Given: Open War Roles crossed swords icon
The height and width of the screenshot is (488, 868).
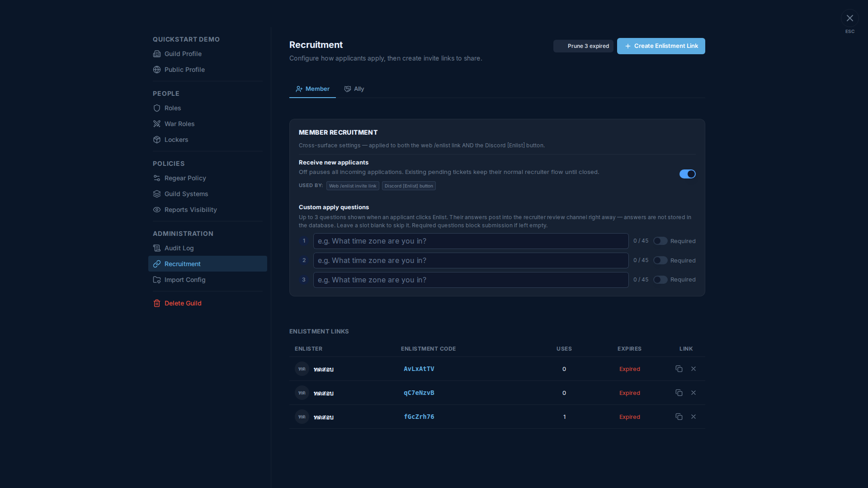Looking at the screenshot, I should [157, 124].
